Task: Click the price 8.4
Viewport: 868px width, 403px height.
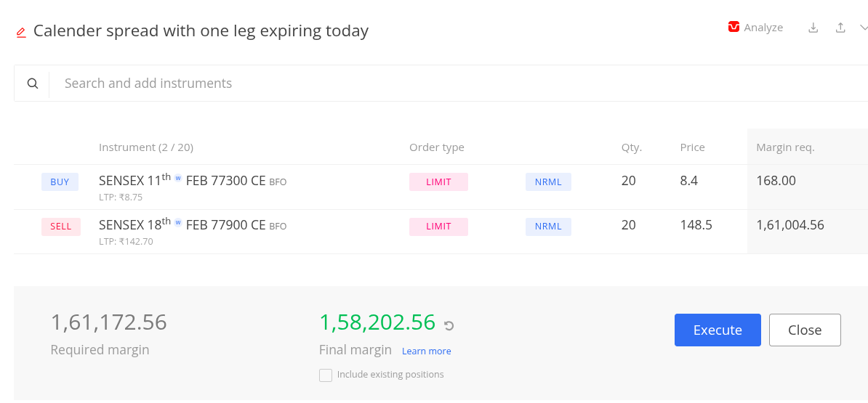Action: [688, 180]
